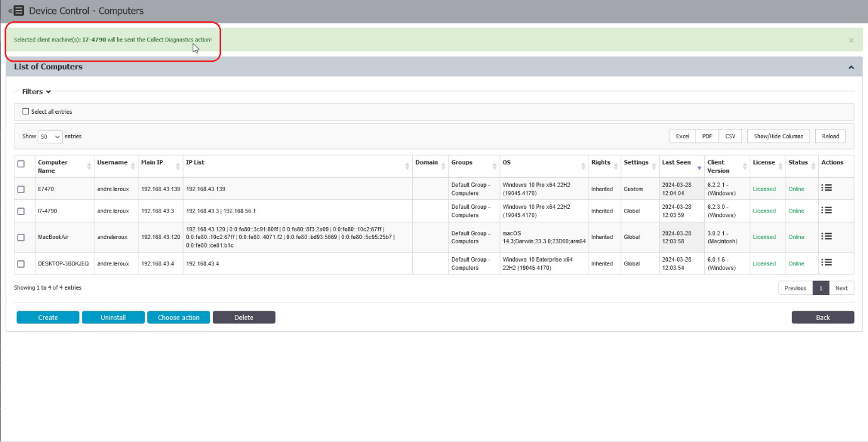Select the DESKTOP-3BDKJEQ row checkbox
868x442 pixels.
[x=21, y=264]
